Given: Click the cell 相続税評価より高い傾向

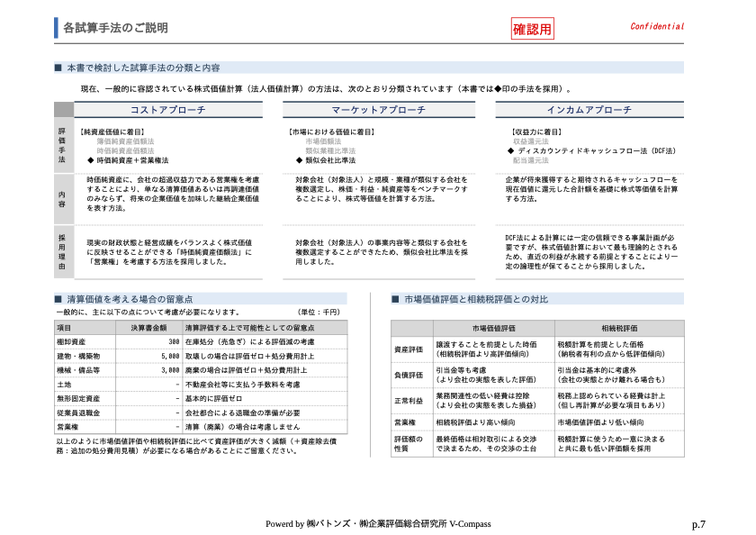Looking at the screenshot, I should point(475,422).
